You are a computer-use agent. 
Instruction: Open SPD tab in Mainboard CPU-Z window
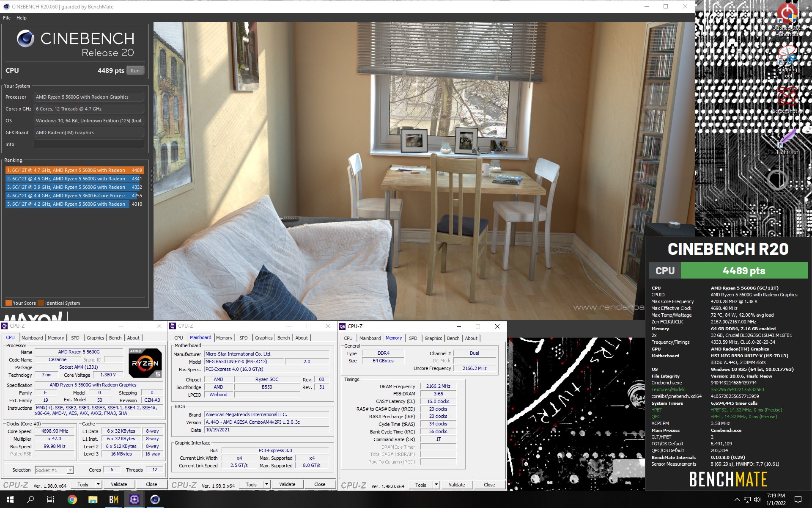[244, 338]
